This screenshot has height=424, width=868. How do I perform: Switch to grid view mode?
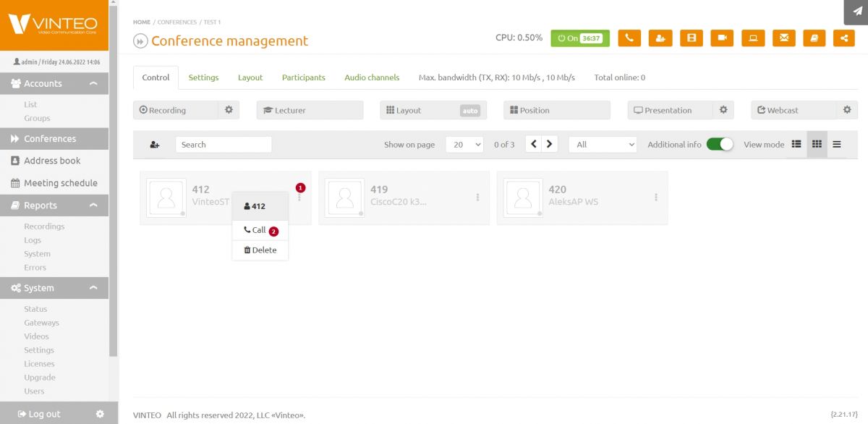pyautogui.click(x=817, y=144)
